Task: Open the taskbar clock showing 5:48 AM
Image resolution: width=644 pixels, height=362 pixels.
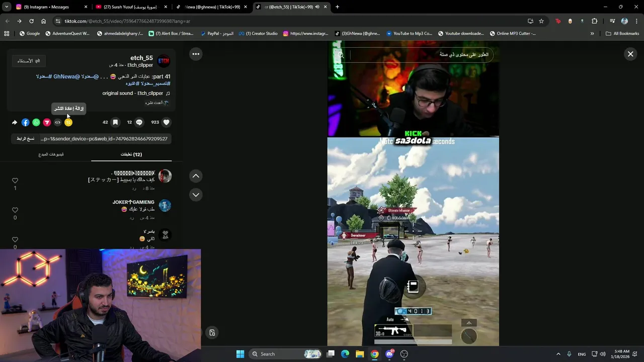Action: point(621,354)
